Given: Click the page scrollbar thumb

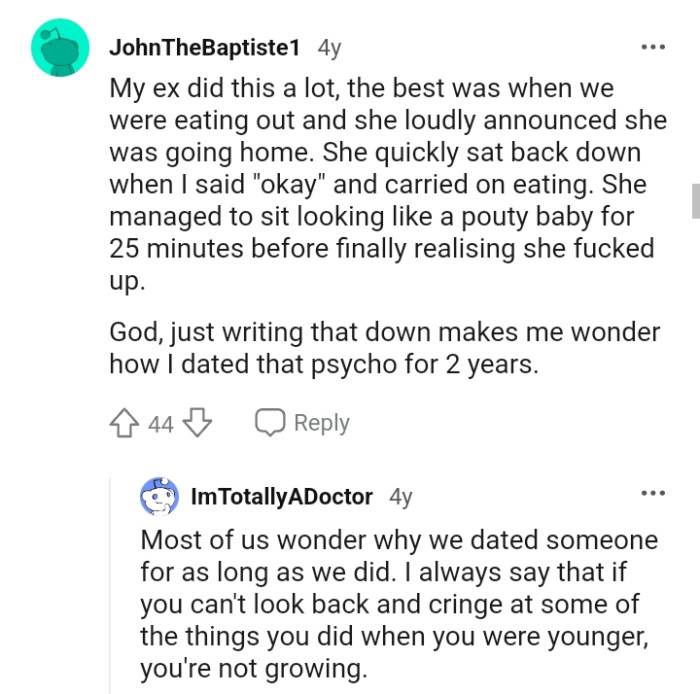Looking at the screenshot, I should point(695,200).
